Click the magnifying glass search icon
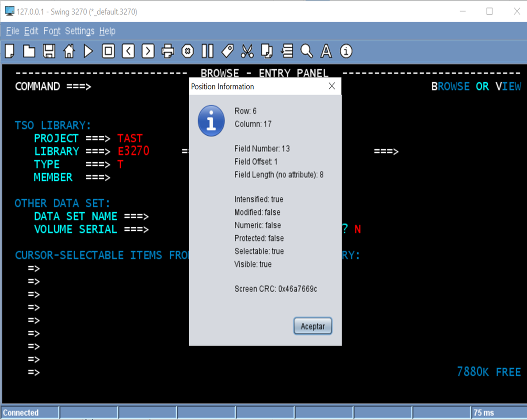 306,51
